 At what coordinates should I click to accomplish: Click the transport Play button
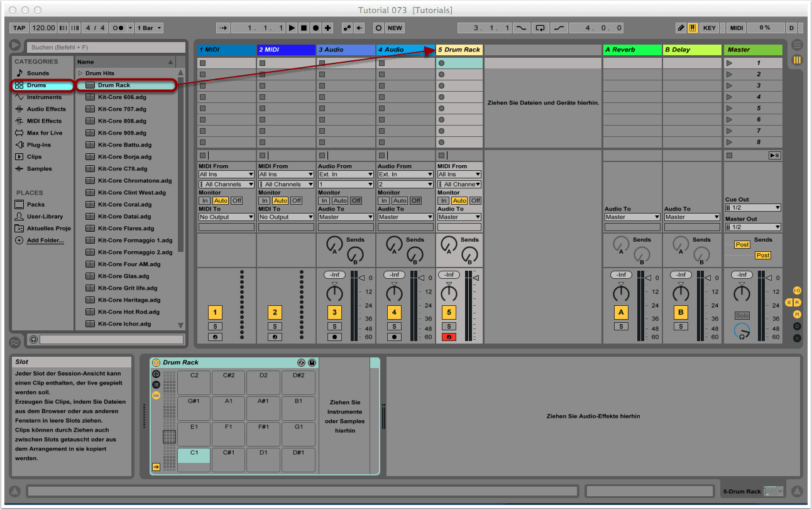click(x=292, y=28)
